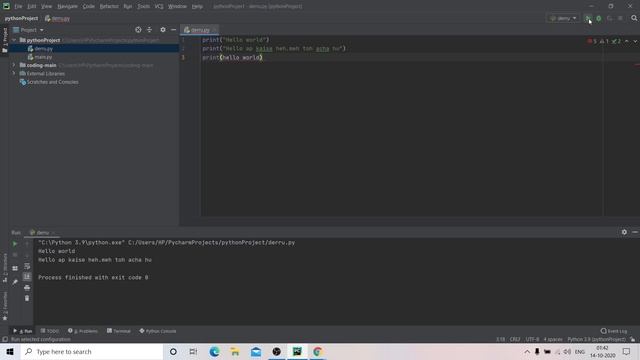Open the Problems tool window
This screenshot has height=360, width=640.
83,331
